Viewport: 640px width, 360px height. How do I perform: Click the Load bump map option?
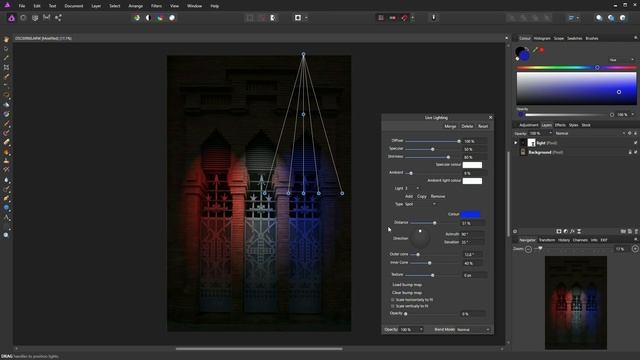[x=407, y=285]
